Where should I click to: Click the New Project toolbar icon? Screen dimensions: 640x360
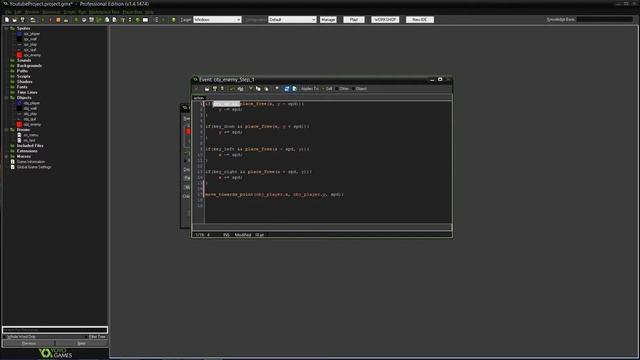[7, 20]
